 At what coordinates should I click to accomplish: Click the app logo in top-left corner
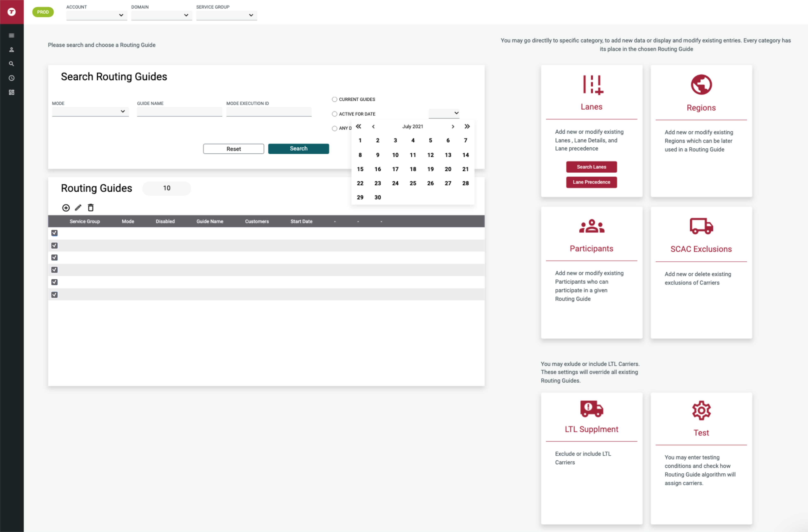(x=12, y=12)
